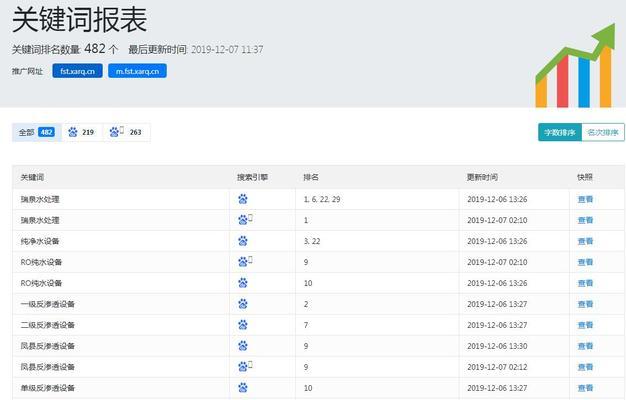
Task: Click Baidu icon in 一级反渗透设备 row
Action: 242,304
